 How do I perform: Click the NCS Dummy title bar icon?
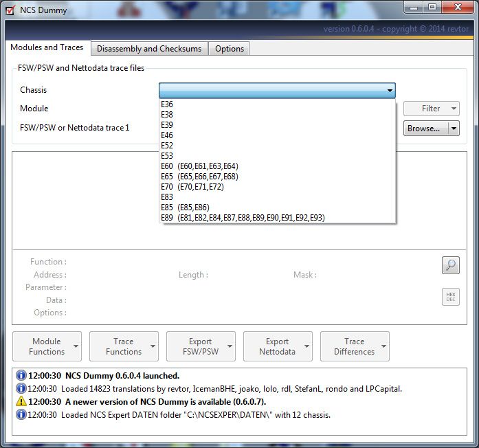click(x=10, y=9)
